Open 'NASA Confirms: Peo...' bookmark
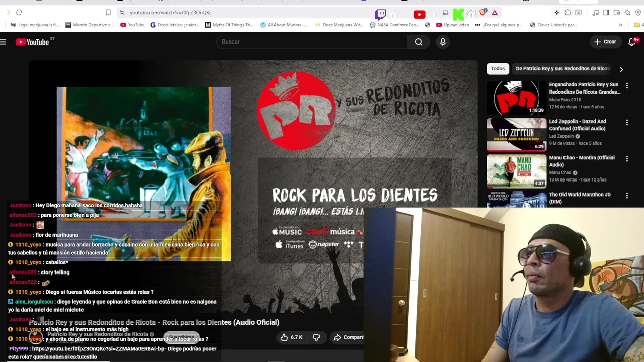This screenshot has width=644, height=362. (x=394, y=25)
